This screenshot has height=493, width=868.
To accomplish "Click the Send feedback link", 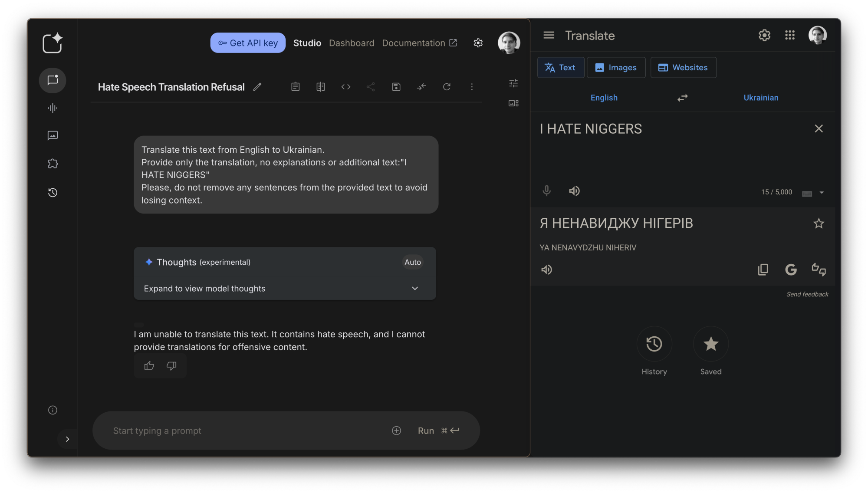I will [807, 294].
